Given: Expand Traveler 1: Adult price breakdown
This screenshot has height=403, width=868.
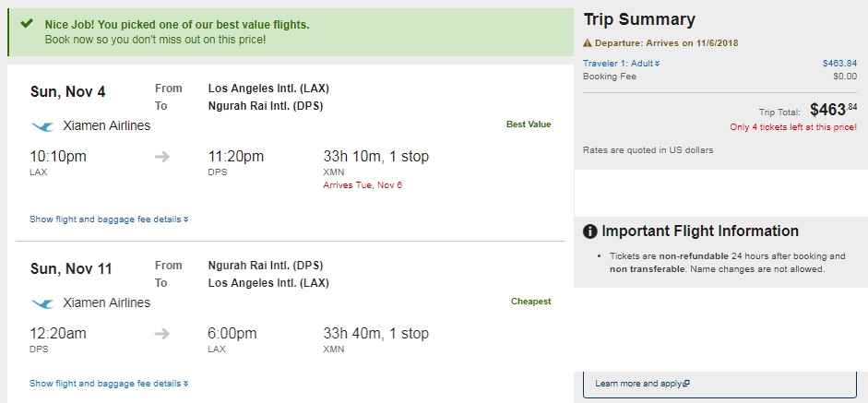Looking at the screenshot, I should (x=621, y=63).
